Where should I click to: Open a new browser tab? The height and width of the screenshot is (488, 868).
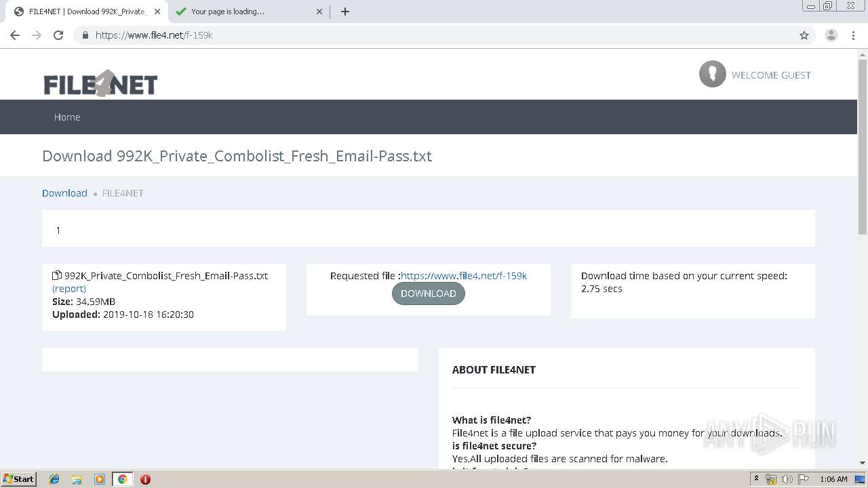tap(344, 12)
